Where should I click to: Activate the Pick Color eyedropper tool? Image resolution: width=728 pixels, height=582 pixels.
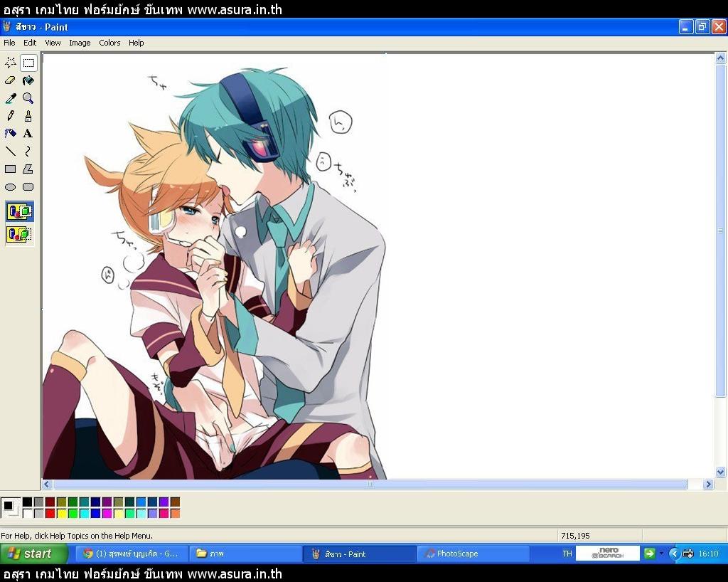click(x=10, y=98)
